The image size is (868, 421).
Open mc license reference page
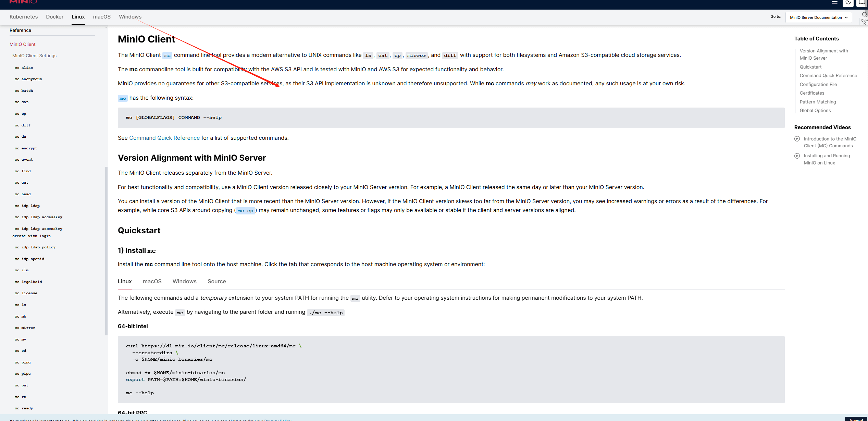pos(26,293)
